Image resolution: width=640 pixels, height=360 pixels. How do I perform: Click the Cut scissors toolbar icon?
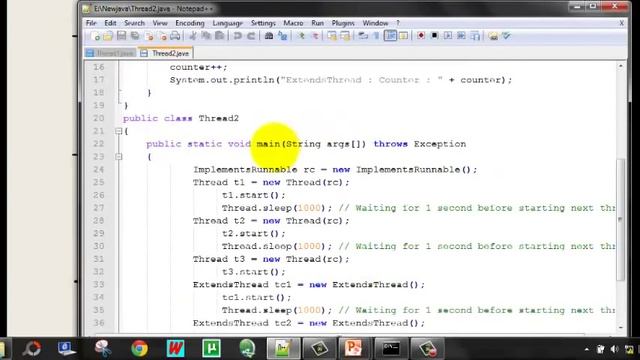coord(193,36)
